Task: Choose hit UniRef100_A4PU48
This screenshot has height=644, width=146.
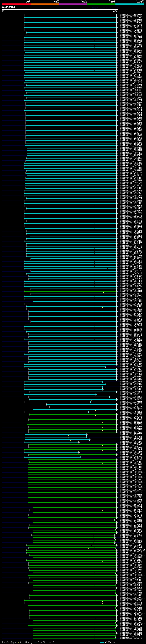Action: tap(131, 63)
